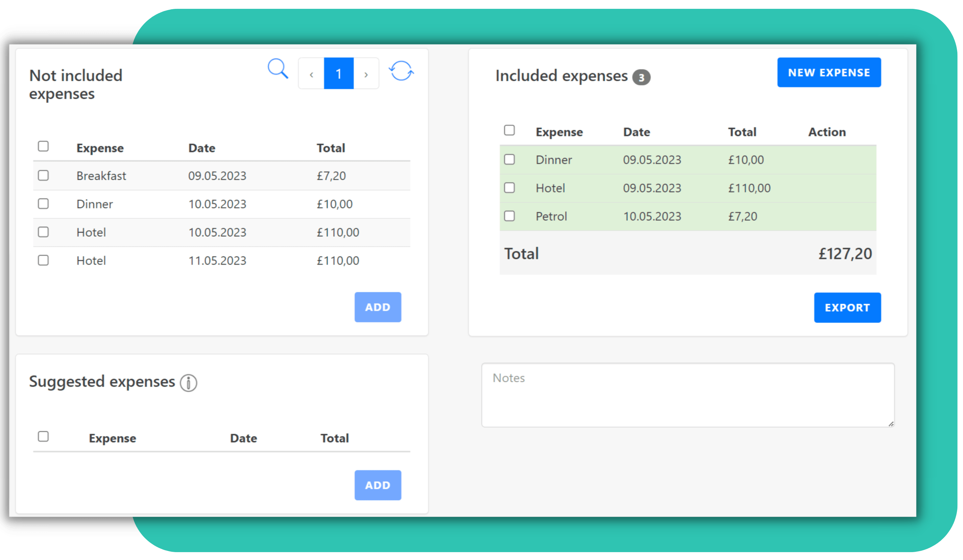Click the EXPORT button

click(x=847, y=308)
